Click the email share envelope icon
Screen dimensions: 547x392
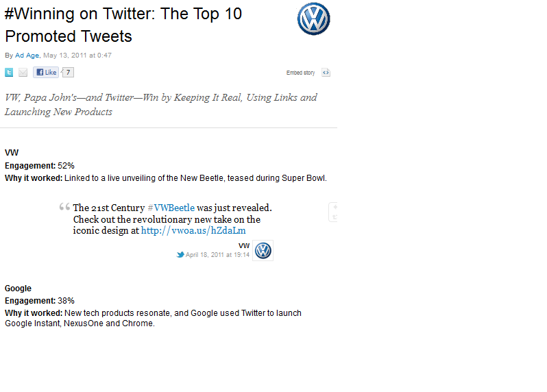pos(23,73)
